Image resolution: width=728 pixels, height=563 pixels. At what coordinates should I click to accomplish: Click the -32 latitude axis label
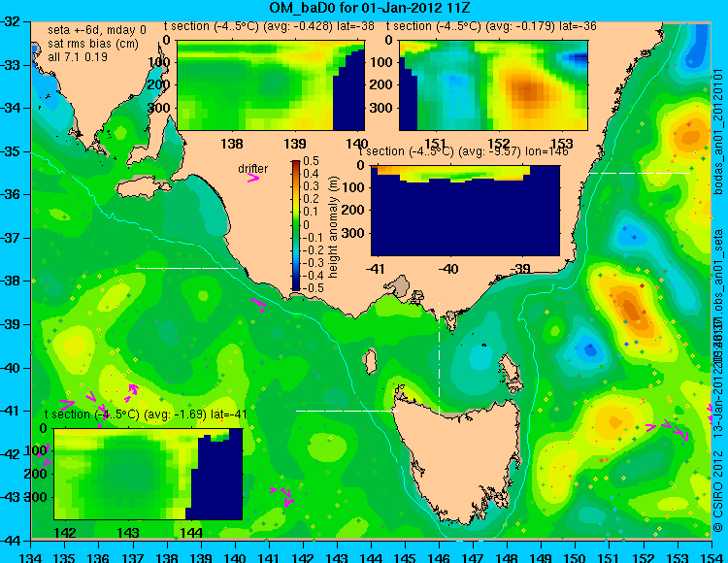(11, 21)
